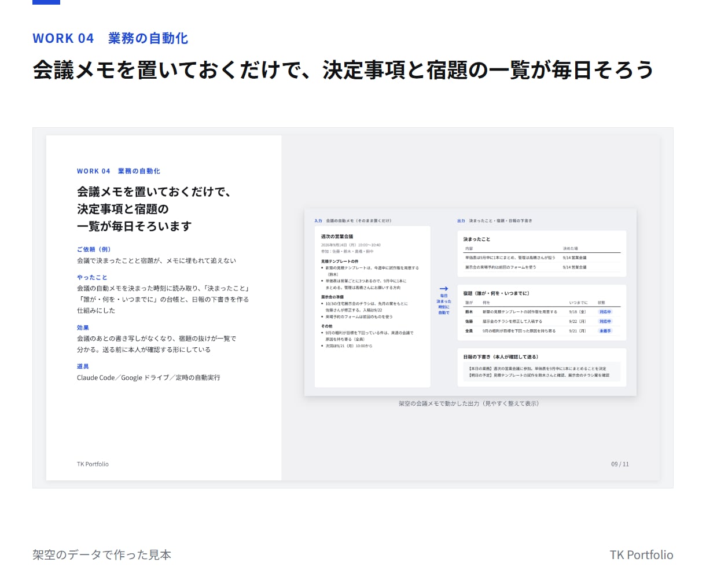Click the 入力 label above the memo card
The height and width of the screenshot is (588, 706).
[318, 220]
